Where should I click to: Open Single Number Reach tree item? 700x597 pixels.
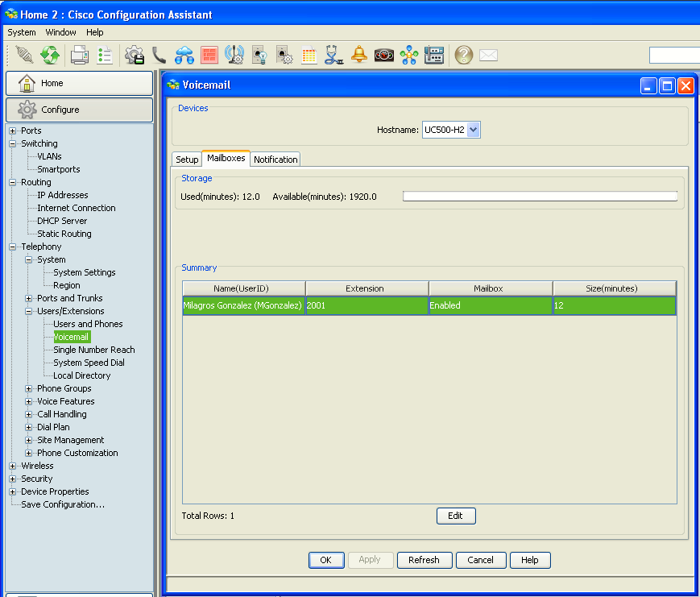tap(93, 350)
